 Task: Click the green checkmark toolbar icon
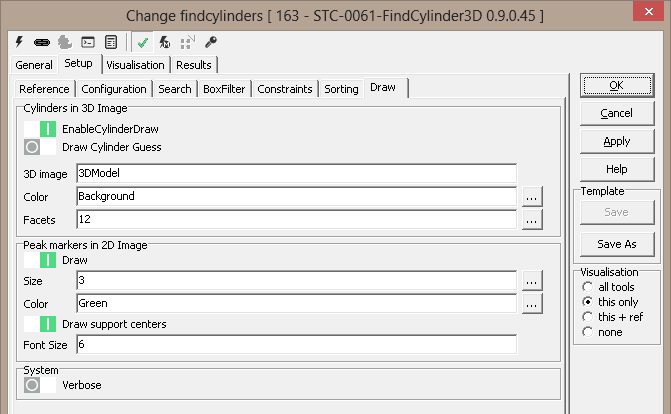coord(143,42)
